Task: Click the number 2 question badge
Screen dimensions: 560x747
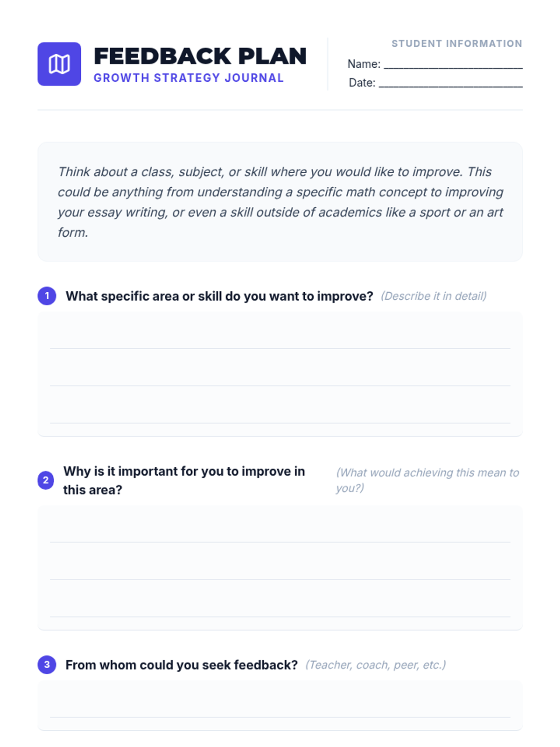Action: tap(46, 480)
